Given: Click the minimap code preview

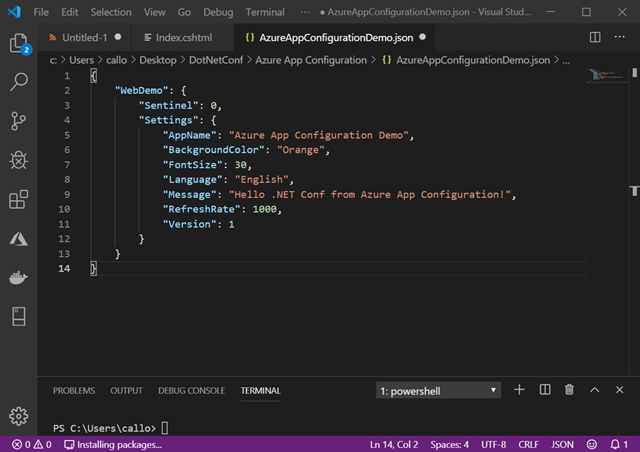Looking at the screenshot, I should pyautogui.click(x=607, y=75).
